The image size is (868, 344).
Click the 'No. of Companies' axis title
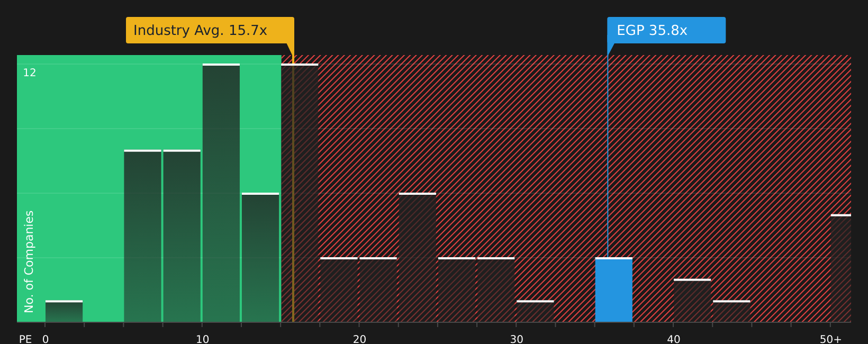[x=29, y=261]
